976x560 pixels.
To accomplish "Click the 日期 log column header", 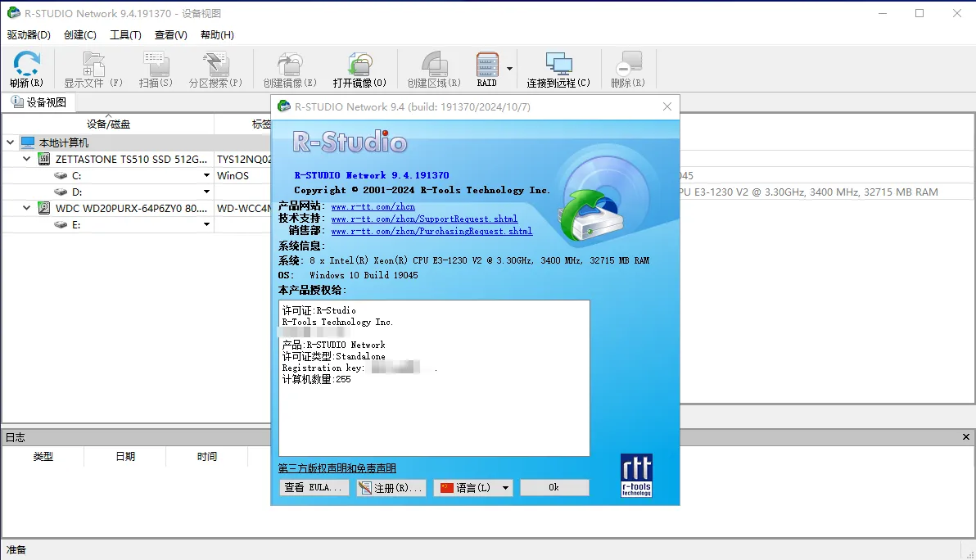I will 125,456.
